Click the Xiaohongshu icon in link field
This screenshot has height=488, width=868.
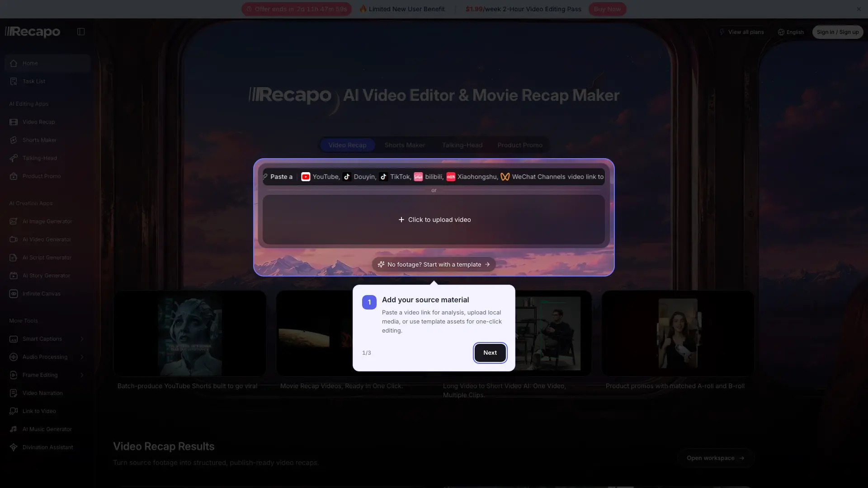coord(451,177)
